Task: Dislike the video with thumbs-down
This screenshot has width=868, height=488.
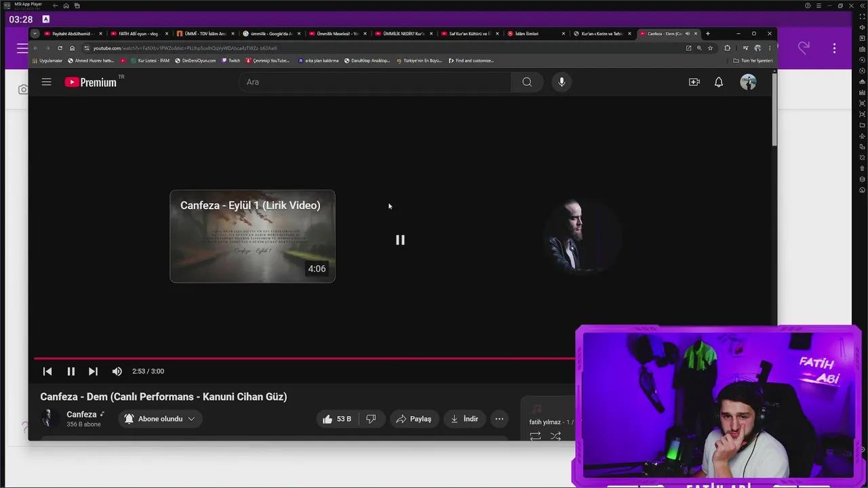Action: coord(371,419)
